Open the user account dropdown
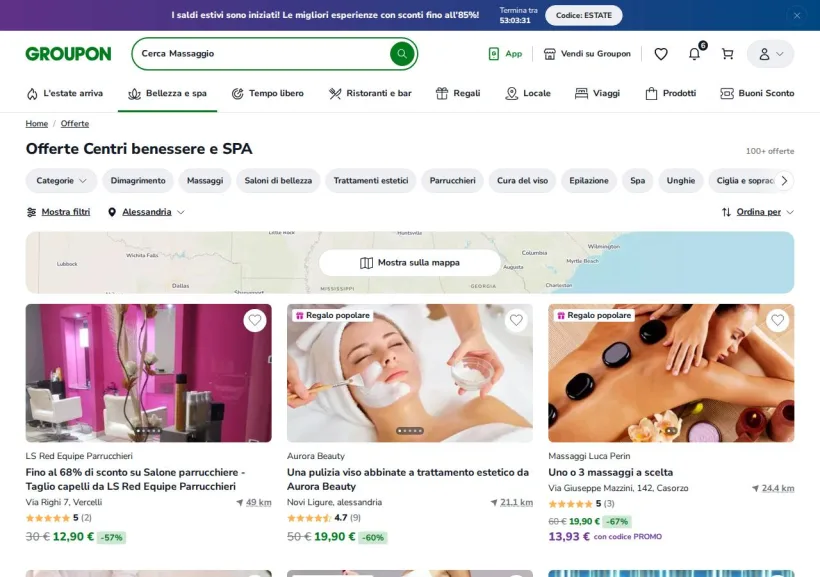 click(770, 54)
